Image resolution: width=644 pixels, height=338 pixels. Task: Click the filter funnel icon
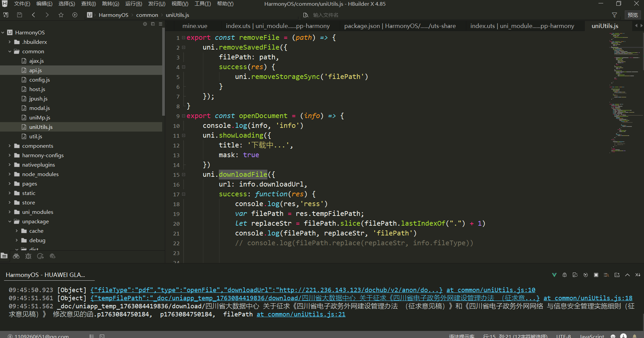pos(614,15)
